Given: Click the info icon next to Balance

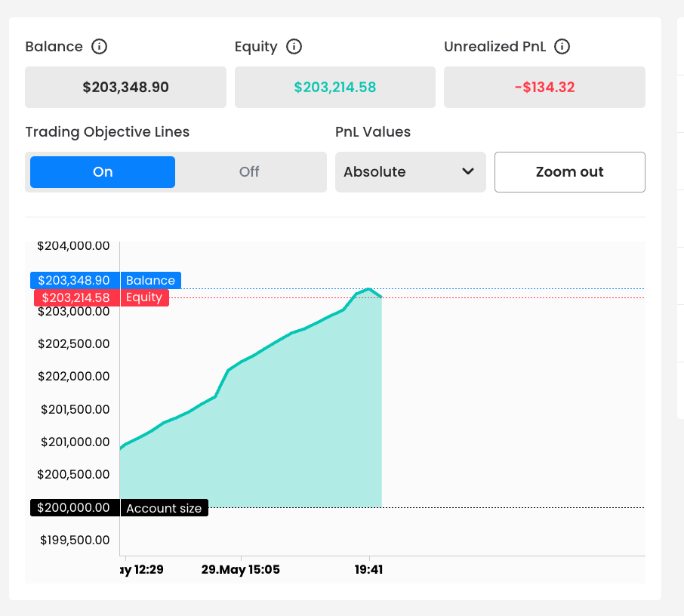Looking at the screenshot, I should click(x=99, y=47).
